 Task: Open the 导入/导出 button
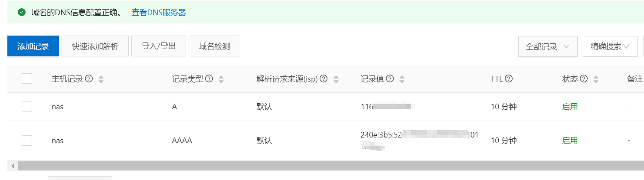point(159,46)
